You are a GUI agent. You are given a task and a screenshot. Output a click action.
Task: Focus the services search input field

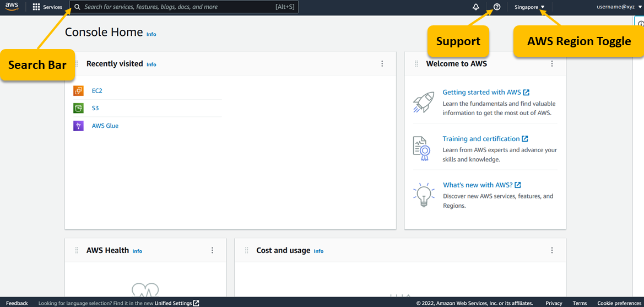(183, 7)
